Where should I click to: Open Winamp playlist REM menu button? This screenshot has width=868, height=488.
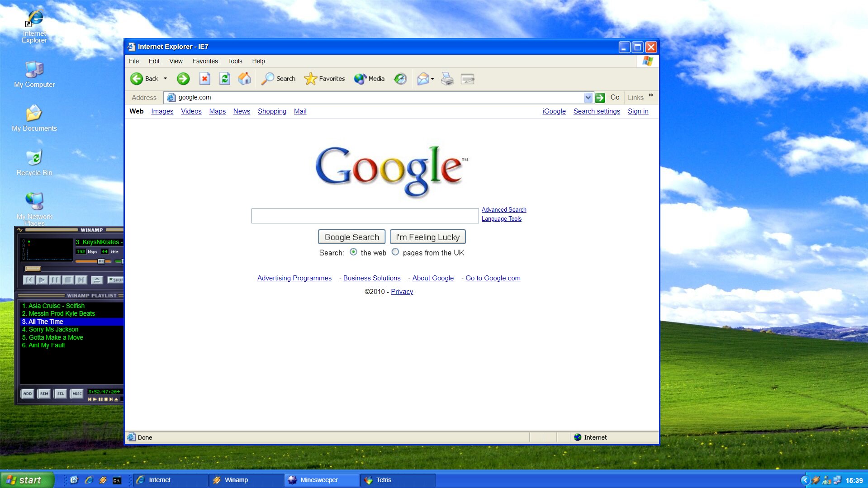(x=44, y=393)
